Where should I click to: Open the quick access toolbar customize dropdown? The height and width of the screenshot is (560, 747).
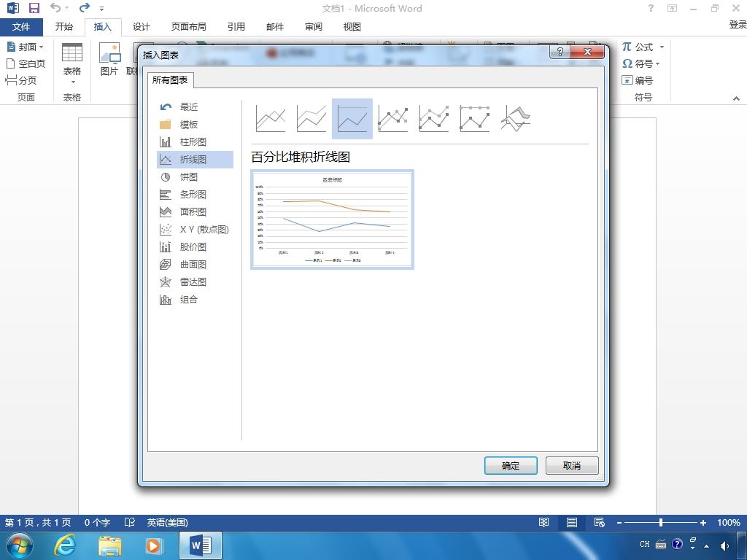(x=101, y=9)
